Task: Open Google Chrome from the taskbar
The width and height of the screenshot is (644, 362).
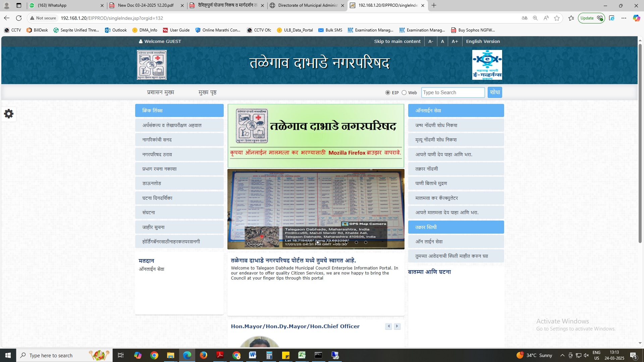Action: pos(154,355)
